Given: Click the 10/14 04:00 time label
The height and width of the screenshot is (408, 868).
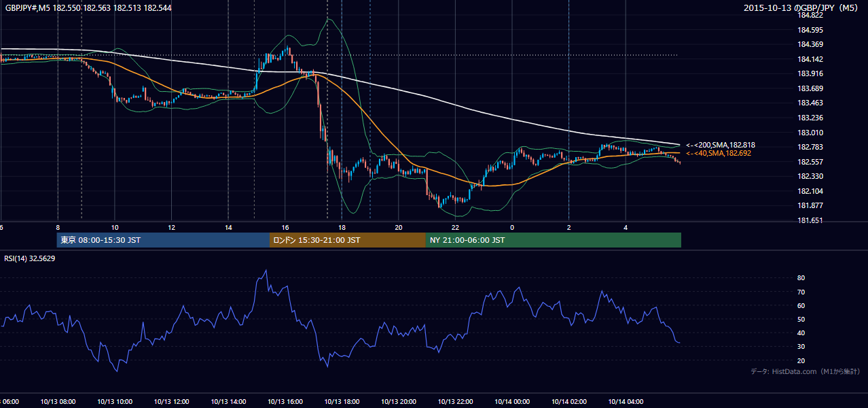Looking at the screenshot, I should click(x=626, y=402).
